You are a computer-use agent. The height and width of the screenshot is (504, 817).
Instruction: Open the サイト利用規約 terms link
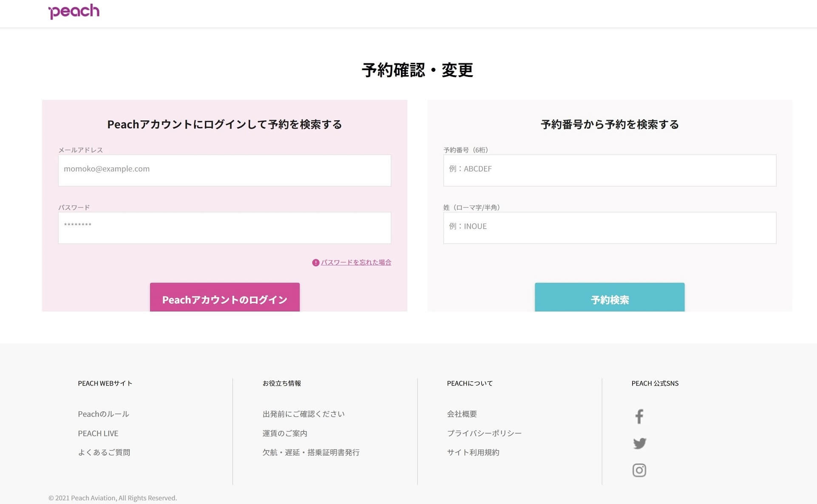click(473, 453)
